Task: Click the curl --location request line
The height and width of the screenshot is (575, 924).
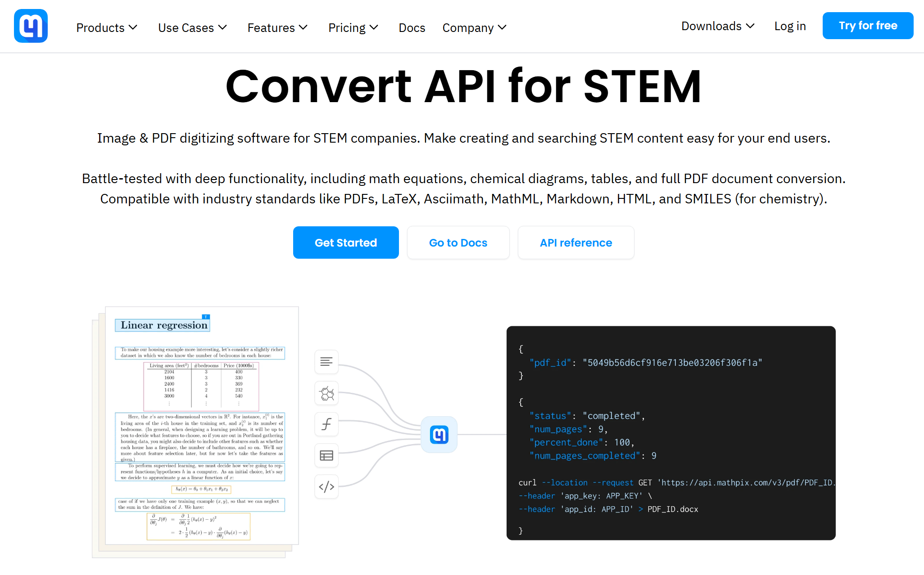Action: [677, 482]
